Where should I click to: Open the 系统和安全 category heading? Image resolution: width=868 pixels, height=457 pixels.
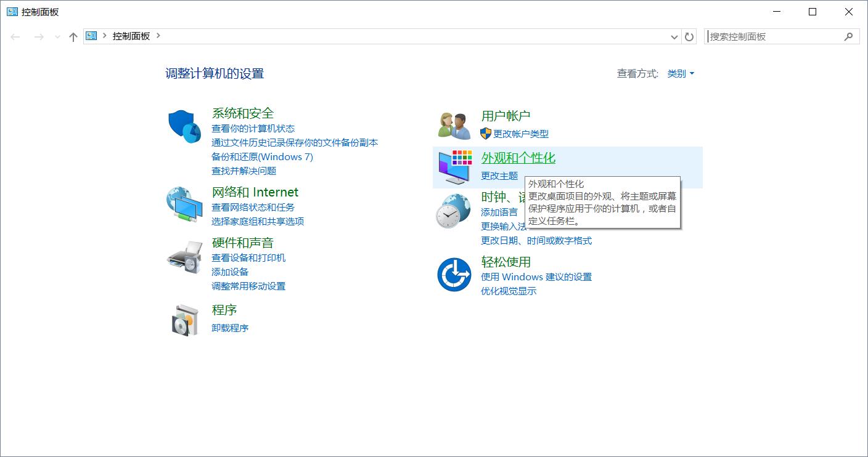(x=243, y=113)
